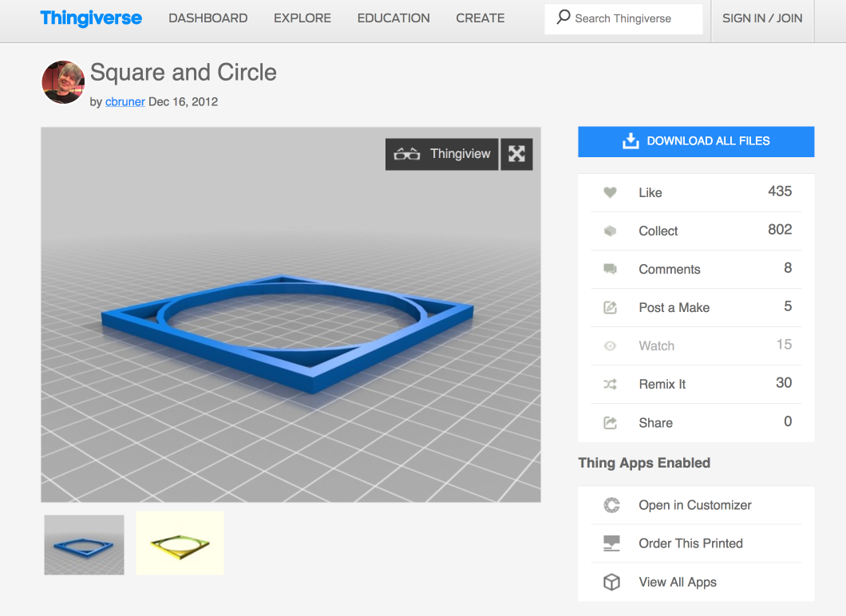
Task: Open Sign In / Join
Action: (x=762, y=18)
